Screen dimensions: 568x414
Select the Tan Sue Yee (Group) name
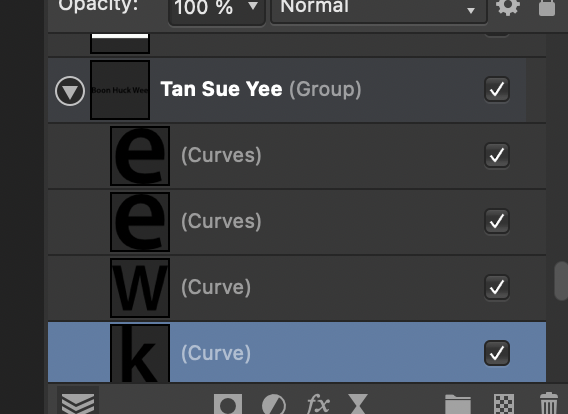(x=261, y=89)
